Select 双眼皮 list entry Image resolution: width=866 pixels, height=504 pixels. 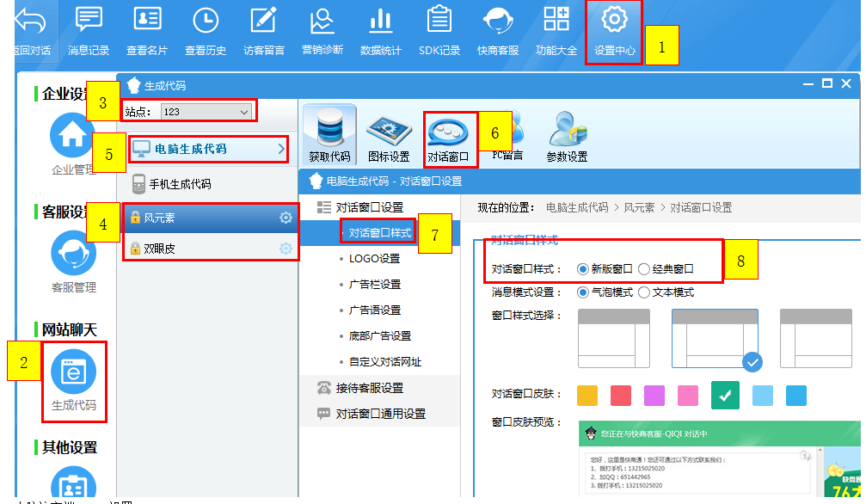(161, 249)
